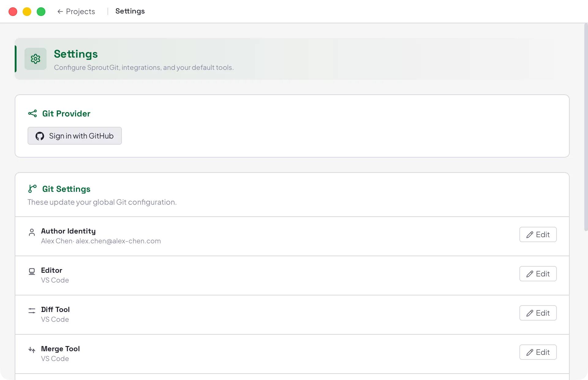The image size is (588, 380).
Task: Edit the Editor setting
Action: coord(538,274)
